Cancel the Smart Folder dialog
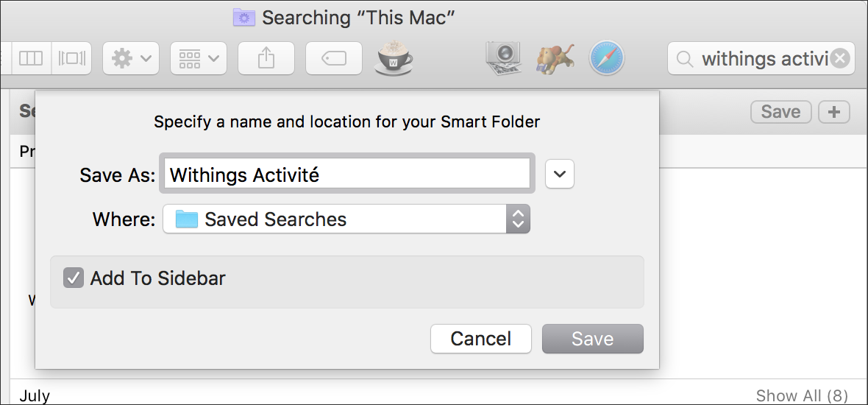This screenshot has height=405, width=868. coord(481,339)
